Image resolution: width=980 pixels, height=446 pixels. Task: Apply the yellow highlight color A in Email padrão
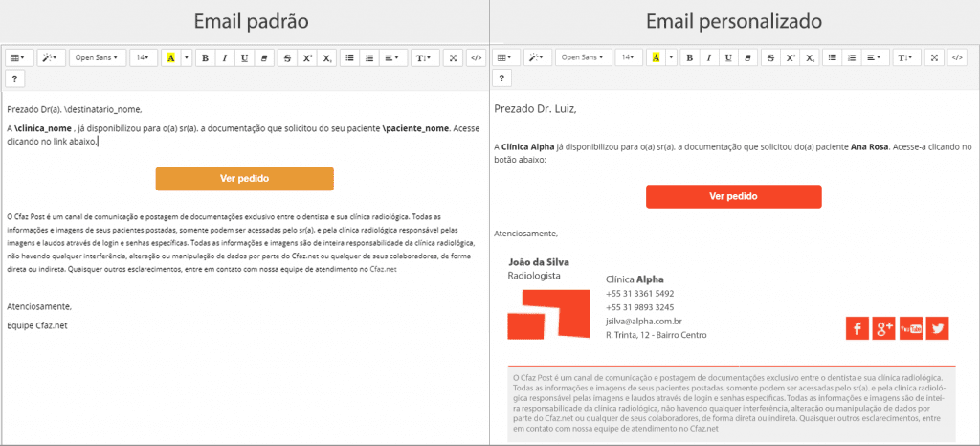(x=170, y=57)
